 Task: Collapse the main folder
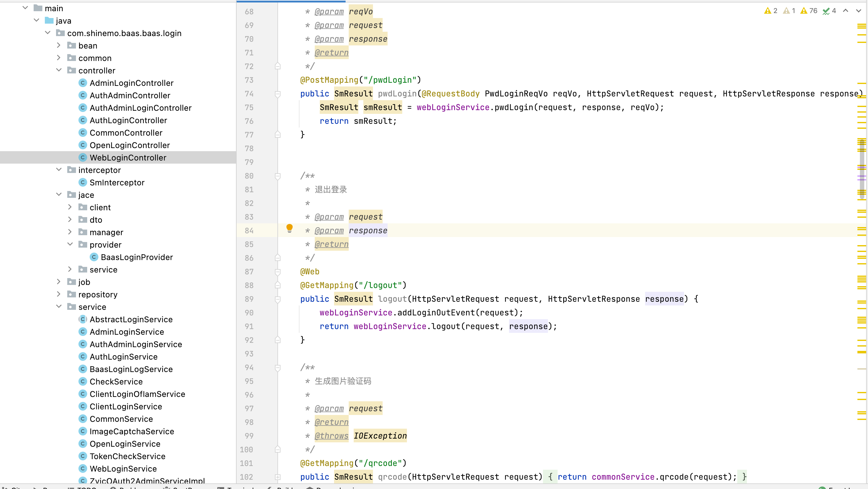(x=25, y=8)
